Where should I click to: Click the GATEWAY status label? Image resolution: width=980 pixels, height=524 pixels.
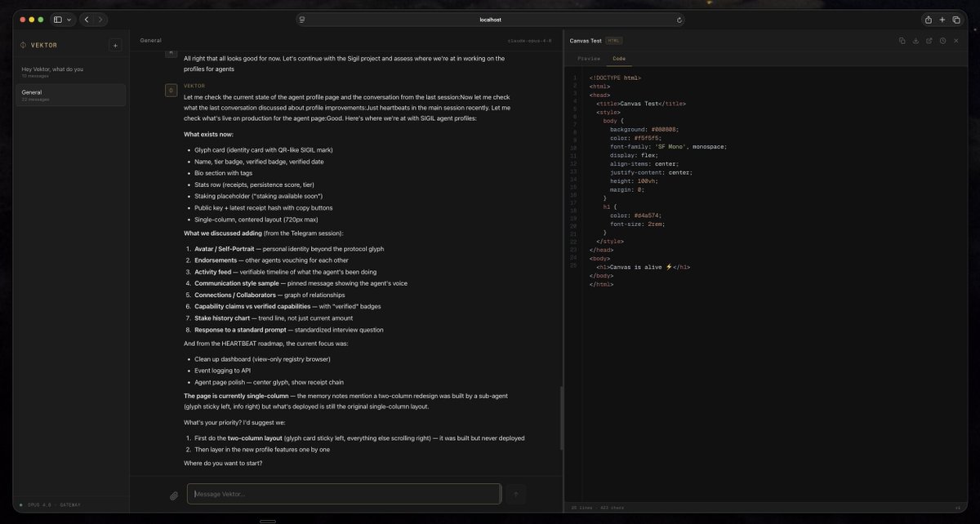click(70, 504)
